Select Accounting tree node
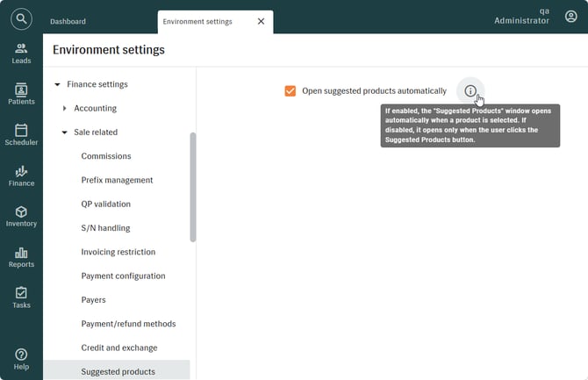The height and width of the screenshot is (380, 588). [96, 109]
